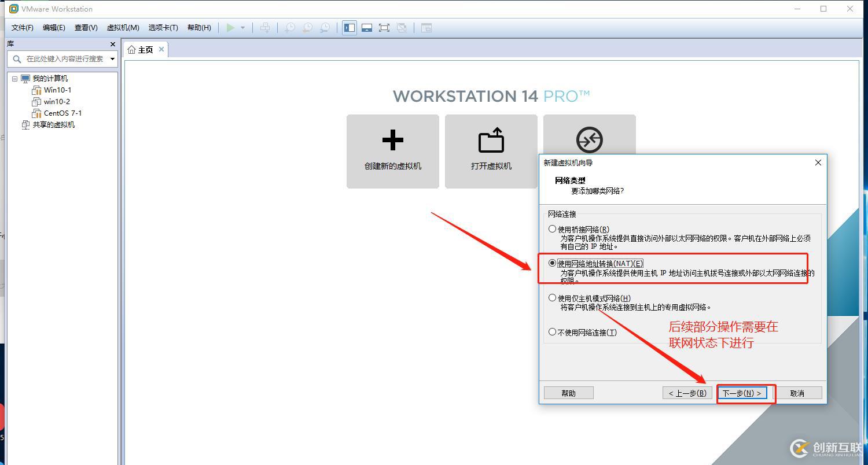The height and width of the screenshot is (465, 868).
Task: Click the CentOS 7-1 VM icon
Action: (x=36, y=113)
